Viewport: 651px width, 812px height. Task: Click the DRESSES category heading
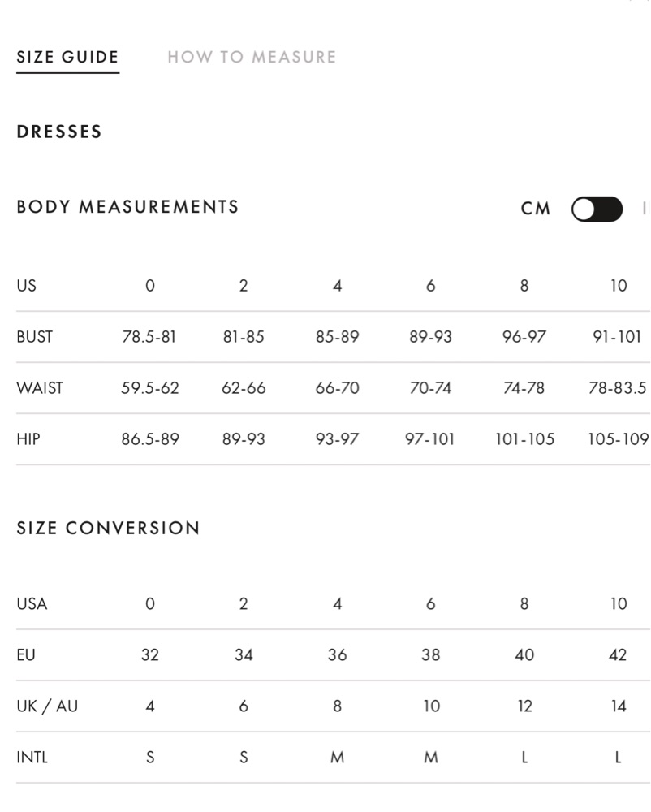tap(59, 132)
